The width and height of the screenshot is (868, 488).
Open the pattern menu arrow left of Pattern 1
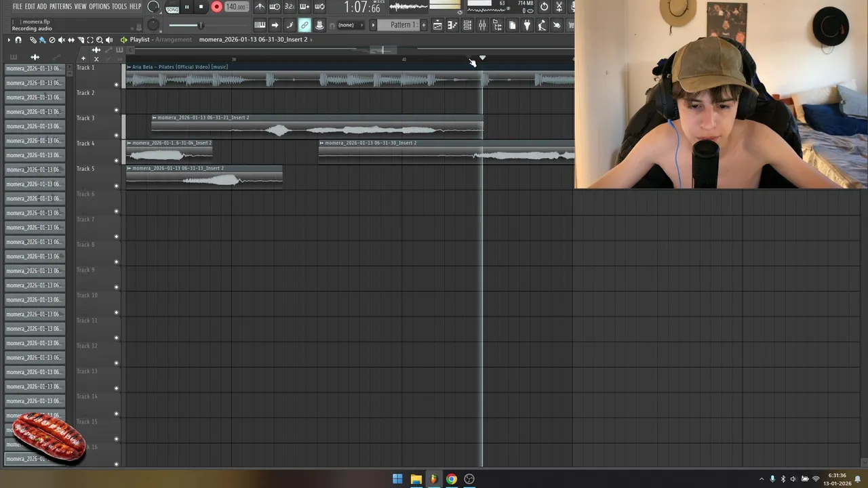coord(373,25)
